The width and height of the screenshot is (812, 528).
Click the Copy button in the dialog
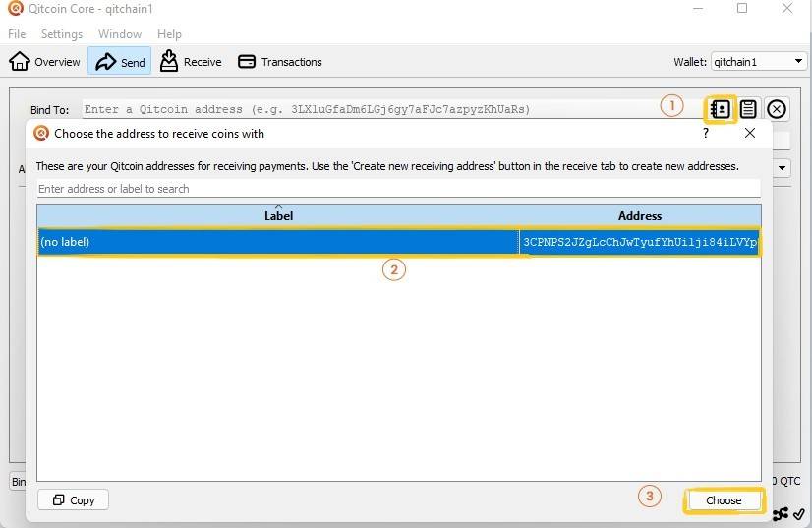[x=73, y=500]
